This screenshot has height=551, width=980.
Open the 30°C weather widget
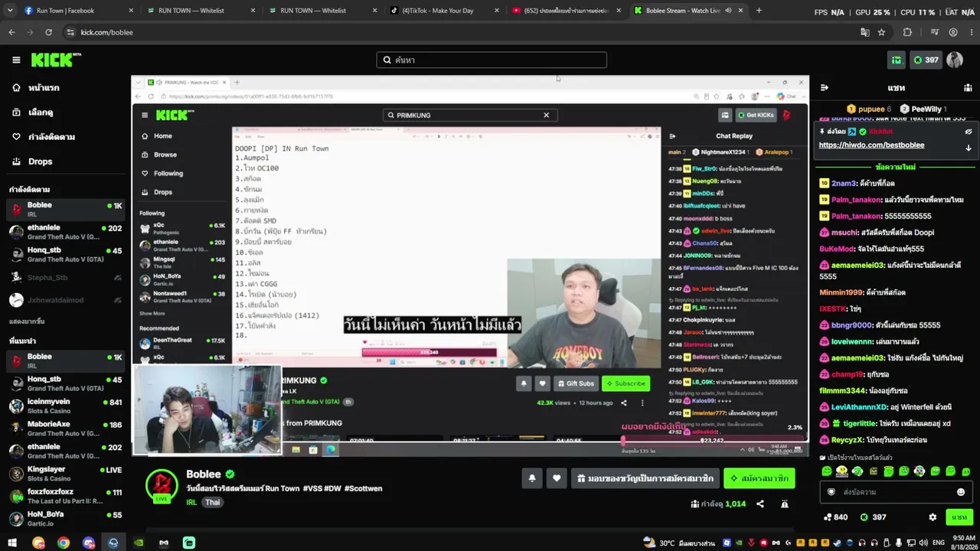[x=680, y=543]
